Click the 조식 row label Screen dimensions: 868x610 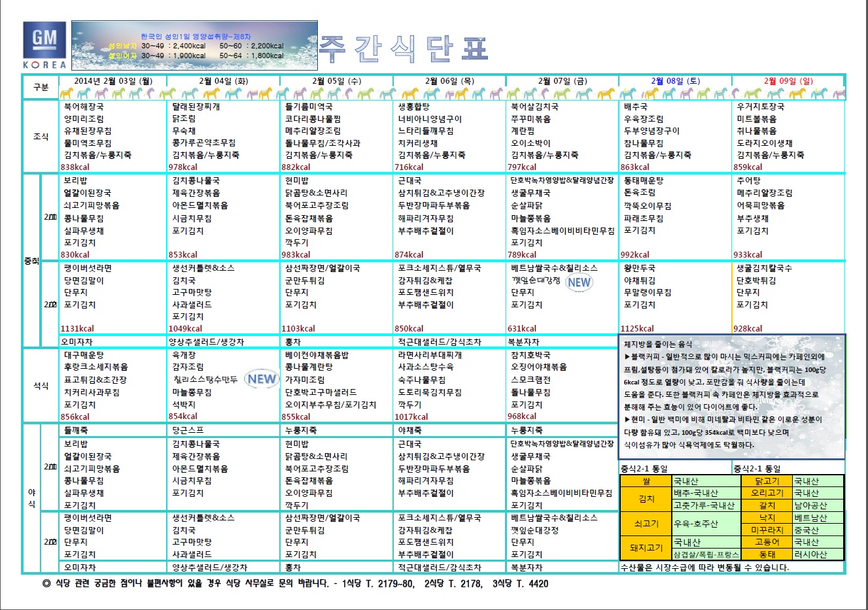coord(41,137)
